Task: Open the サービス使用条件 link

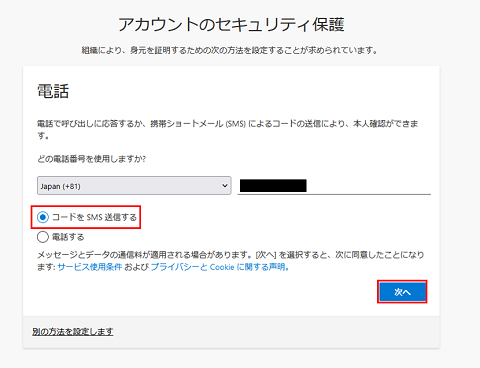Action: pos(90,267)
